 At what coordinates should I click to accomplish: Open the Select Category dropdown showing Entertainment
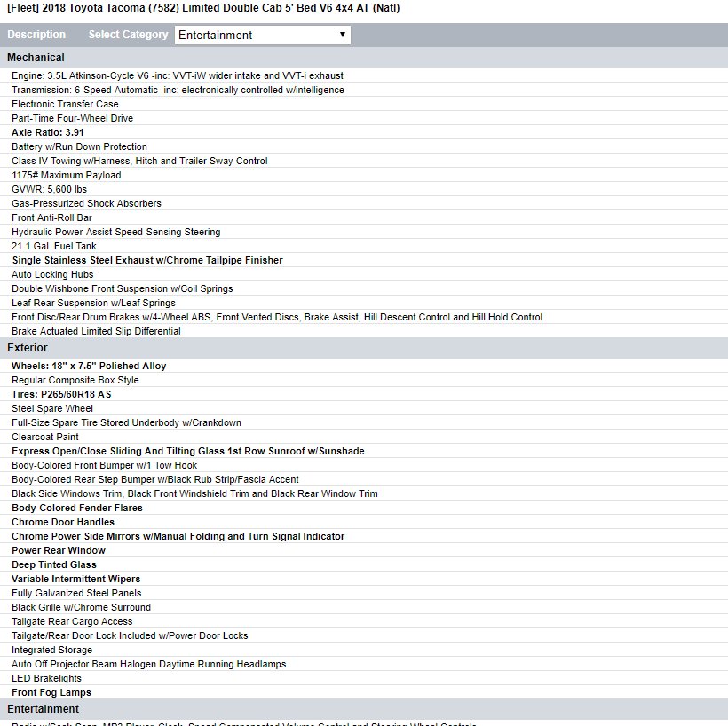[x=262, y=35]
